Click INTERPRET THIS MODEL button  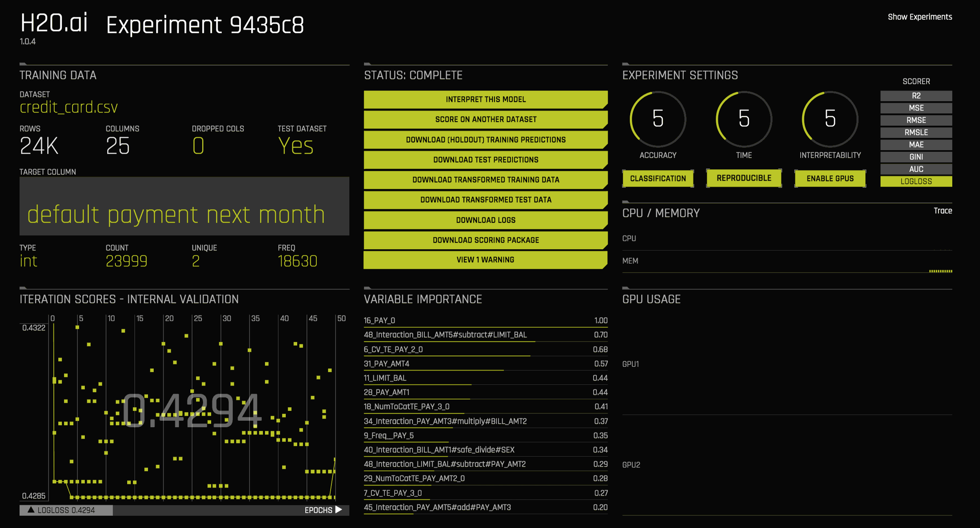click(x=485, y=99)
